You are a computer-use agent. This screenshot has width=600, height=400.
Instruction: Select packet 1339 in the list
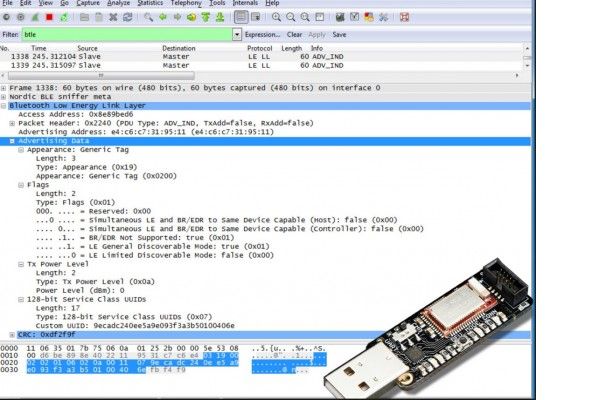click(x=261, y=65)
